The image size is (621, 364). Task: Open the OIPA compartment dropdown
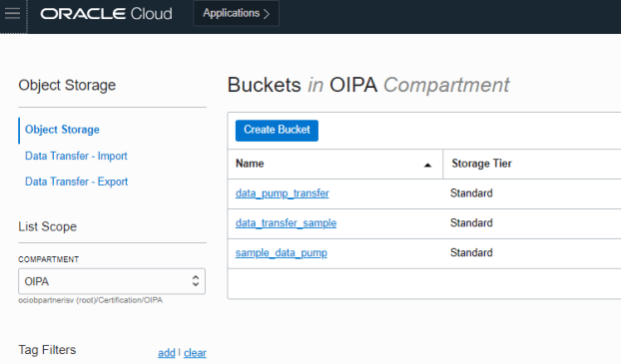tap(112, 281)
